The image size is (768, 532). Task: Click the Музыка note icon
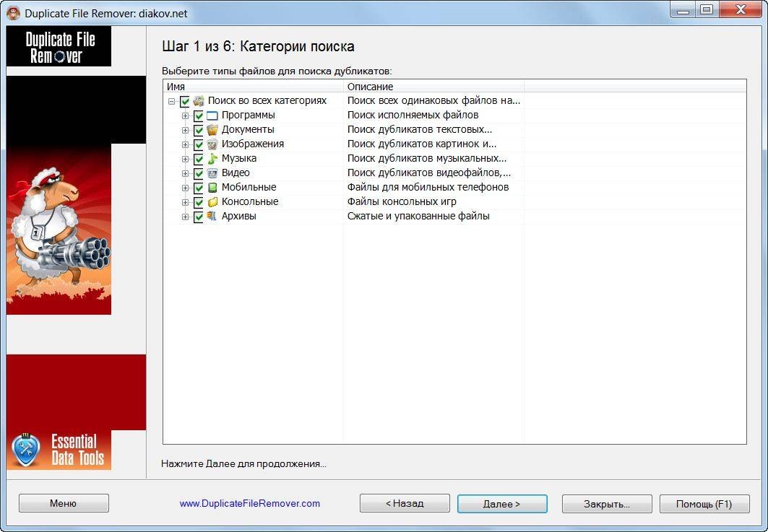212,159
